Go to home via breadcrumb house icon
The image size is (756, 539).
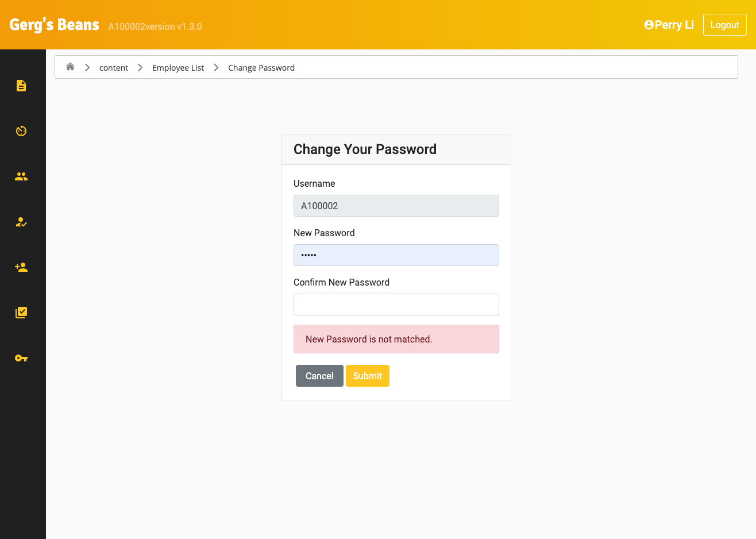pyautogui.click(x=70, y=67)
